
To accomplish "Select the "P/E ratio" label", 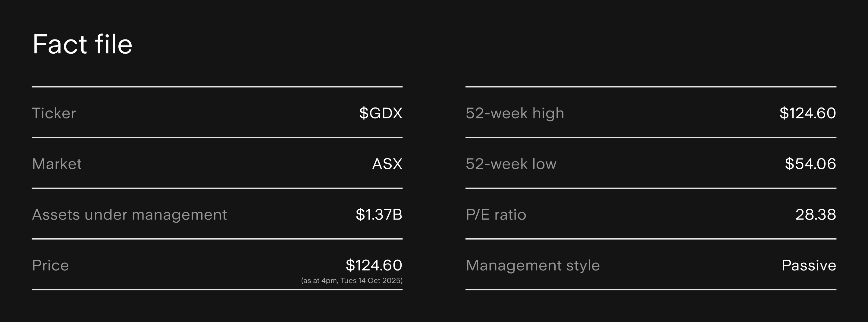I will click(496, 215).
